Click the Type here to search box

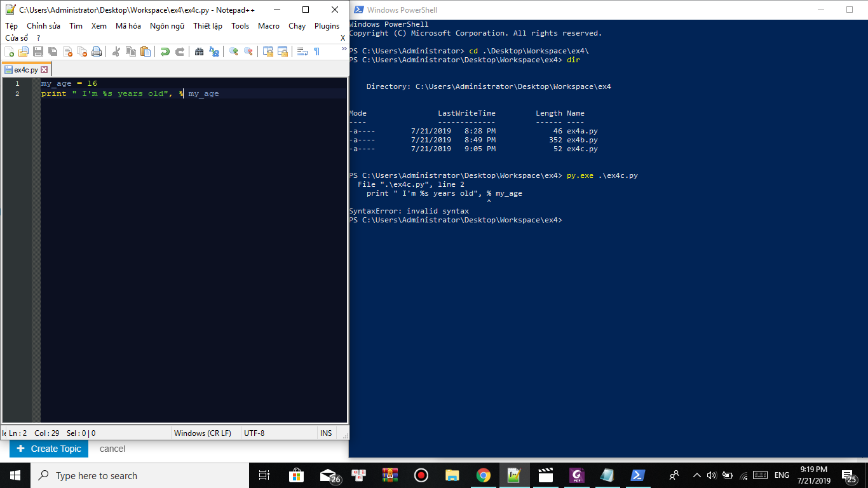click(x=140, y=475)
